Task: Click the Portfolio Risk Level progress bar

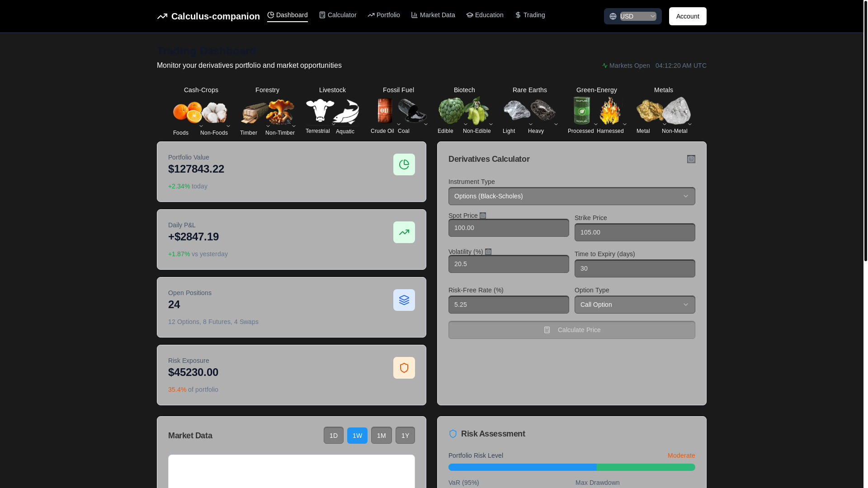Action: [x=572, y=467]
